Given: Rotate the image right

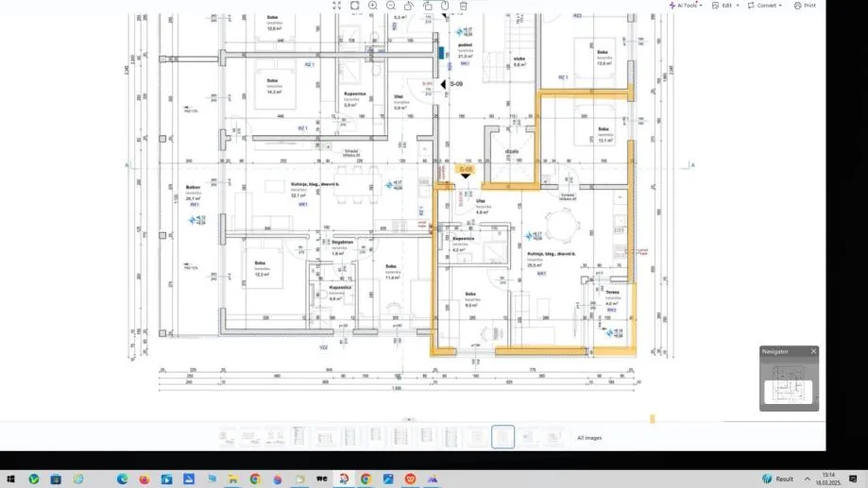Looking at the screenshot, I should tap(427, 6).
